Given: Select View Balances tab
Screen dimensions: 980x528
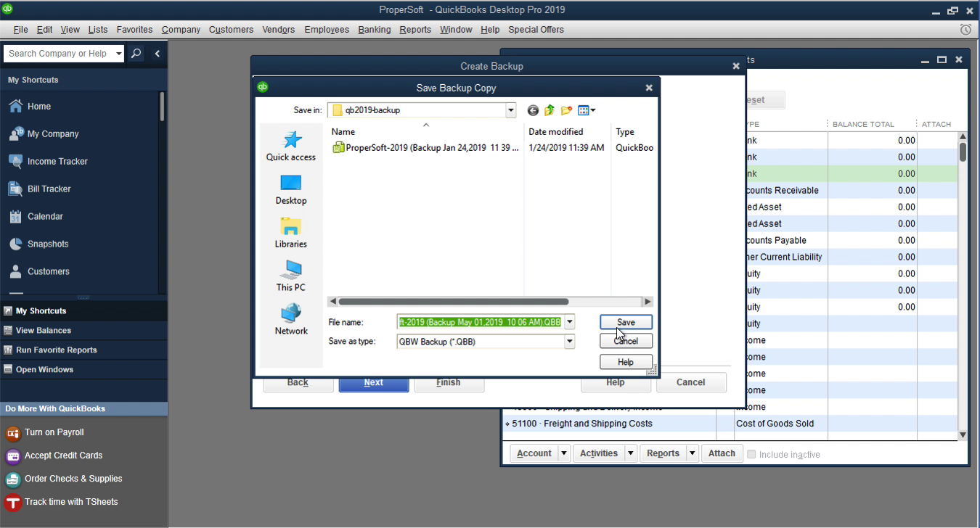Looking at the screenshot, I should pyautogui.click(x=83, y=330).
